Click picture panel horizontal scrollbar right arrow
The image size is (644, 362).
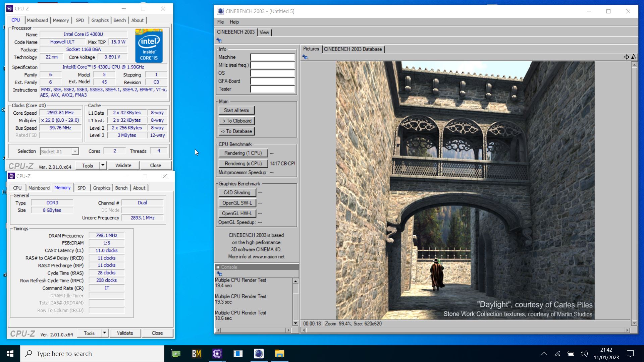[627, 330]
